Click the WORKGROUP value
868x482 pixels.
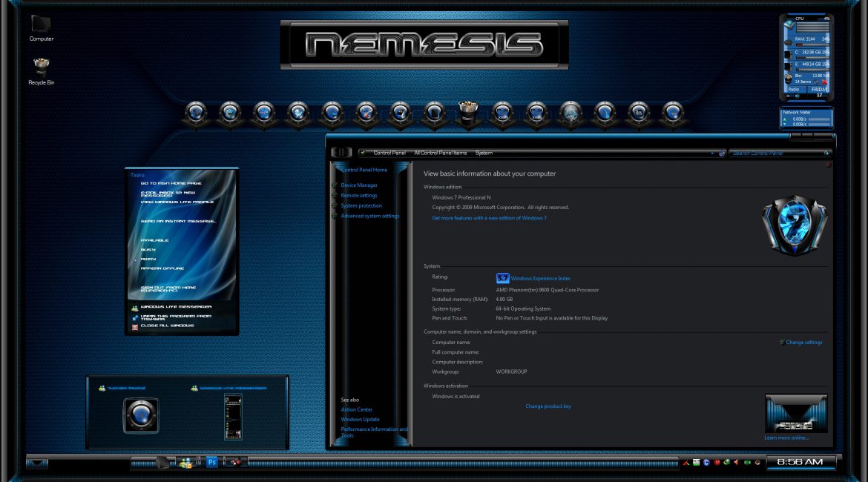click(x=511, y=372)
